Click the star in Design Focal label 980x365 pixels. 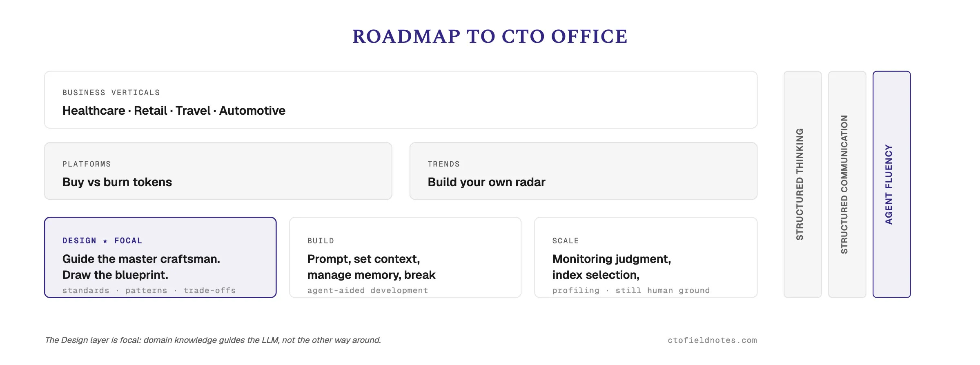click(105, 241)
